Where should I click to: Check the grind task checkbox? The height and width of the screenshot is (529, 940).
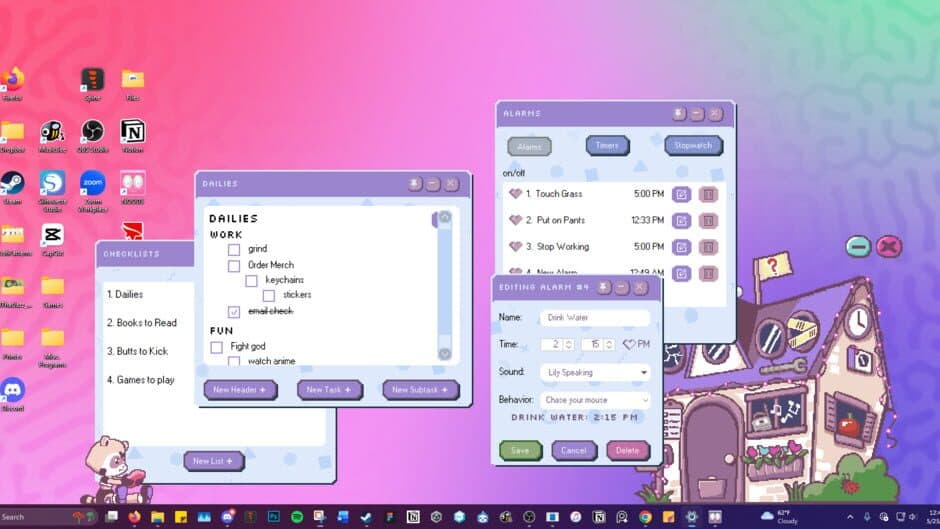point(234,249)
